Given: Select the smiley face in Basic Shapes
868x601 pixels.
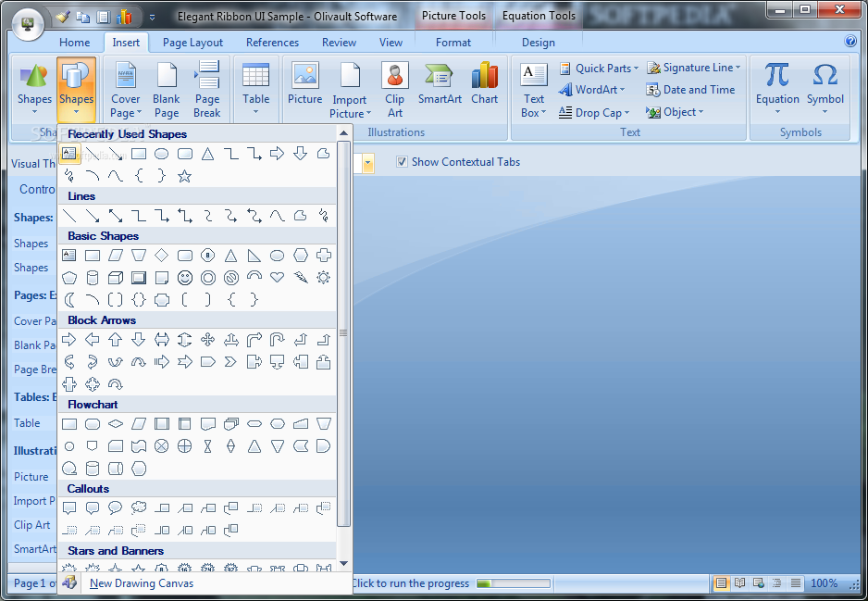Looking at the screenshot, I should point(185,278).
